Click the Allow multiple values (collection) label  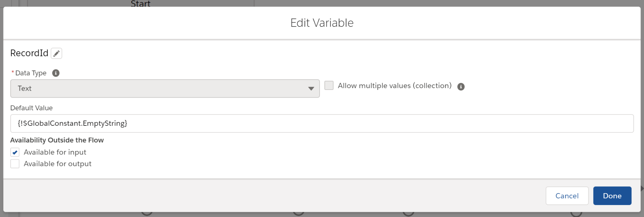click(x=395, y=86)
